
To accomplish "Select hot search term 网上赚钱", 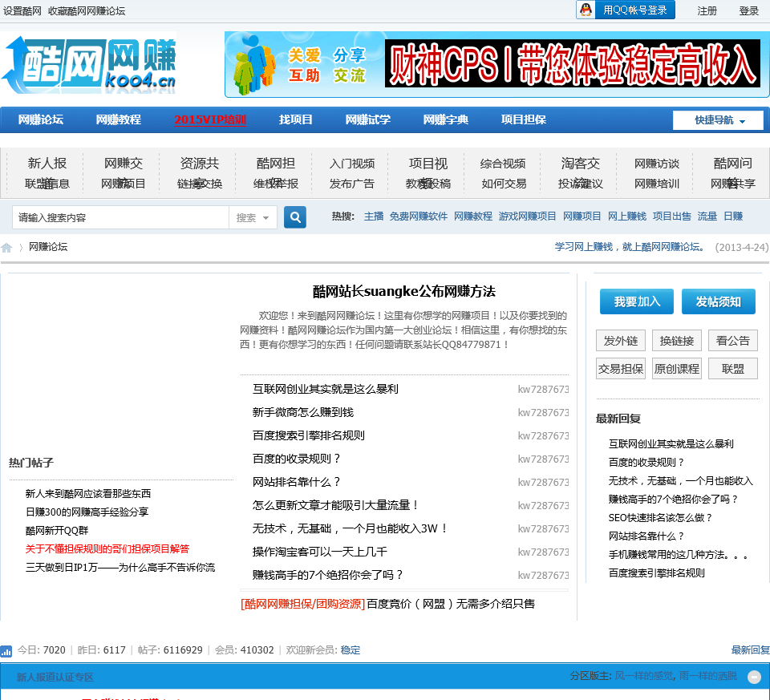I will [x=627, y=216].
